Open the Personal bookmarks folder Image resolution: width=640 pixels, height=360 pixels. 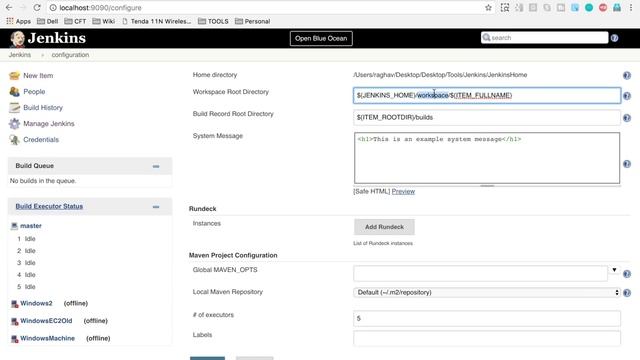tap(252, 21)
